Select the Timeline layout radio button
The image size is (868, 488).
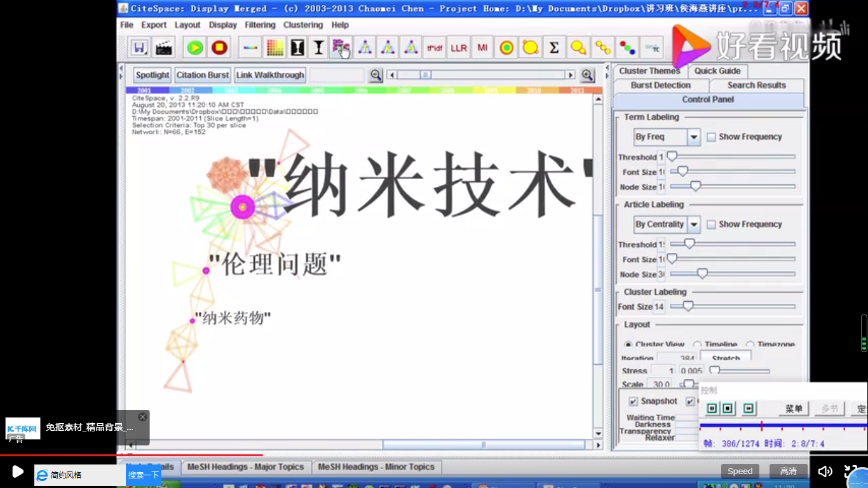pos(698,344)
